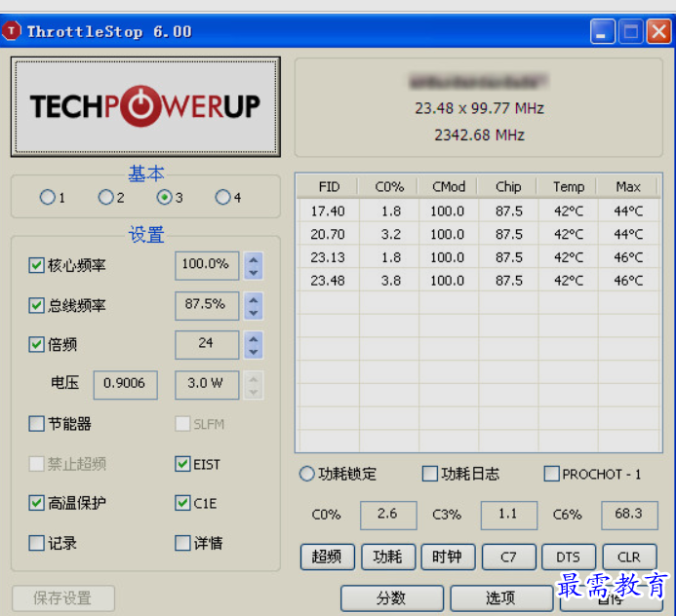Select the 功耗锁定 radio button
Image resolution: width=676 pixels, height=616 pixels.
(x=306, y=474)
